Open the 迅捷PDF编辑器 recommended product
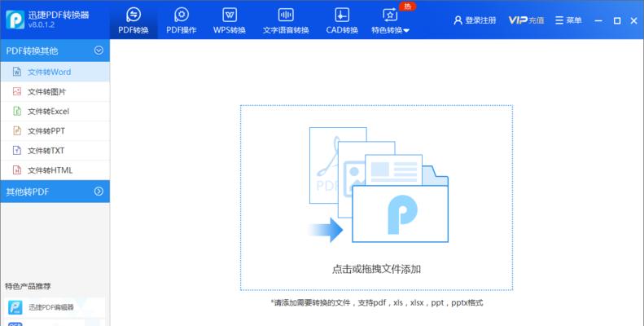 pyautogui.click(x=55, y=307)
